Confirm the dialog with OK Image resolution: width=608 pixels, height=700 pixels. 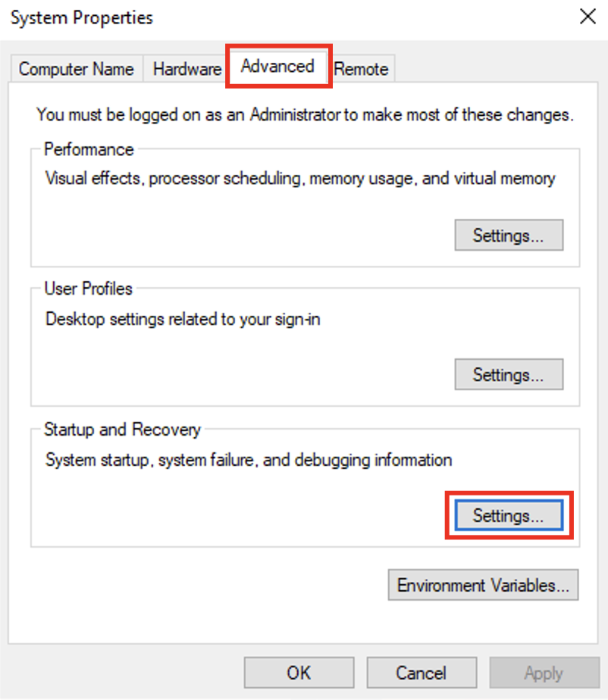click(299, 673)
